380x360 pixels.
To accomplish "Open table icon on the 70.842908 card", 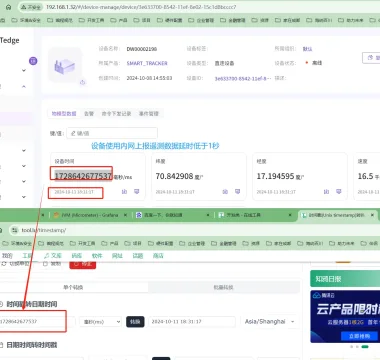I will point(238,192).
